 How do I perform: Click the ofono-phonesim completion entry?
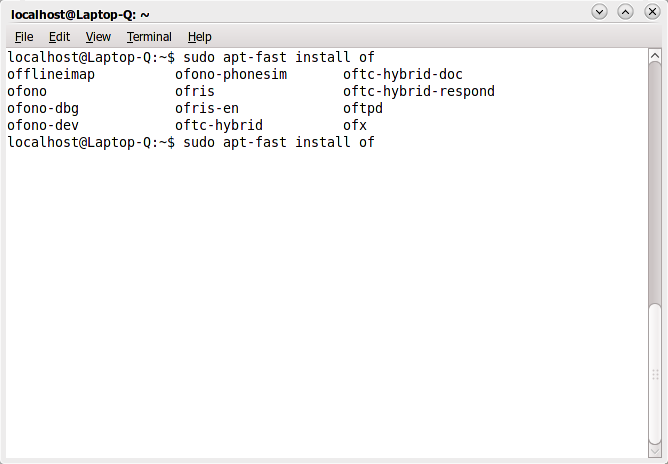[231, 75]
